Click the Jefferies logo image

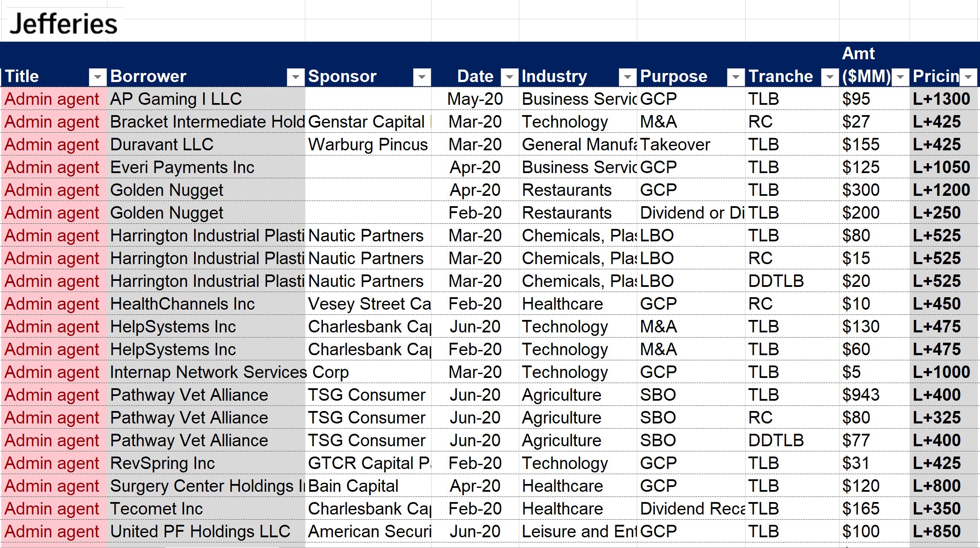[x=63, y=24]
